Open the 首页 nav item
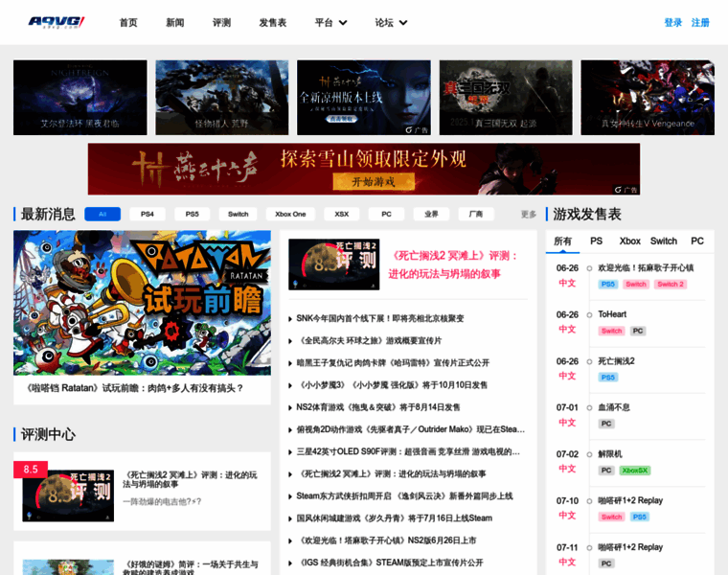The width and height of the screenshot is (728, 575). [x=128, y=23]
